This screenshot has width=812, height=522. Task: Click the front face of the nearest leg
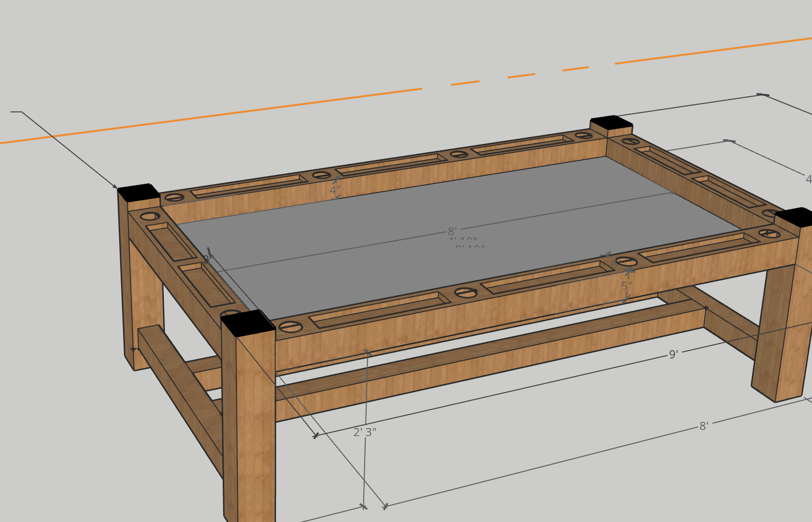click(256, 427)
